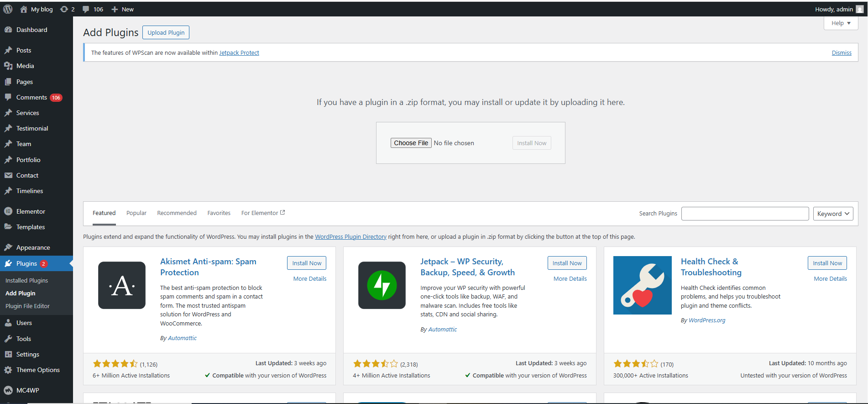This screenshot has height=404, width=868.
Task: Click the Upload Plugin button
Action: tap(166, 32)
